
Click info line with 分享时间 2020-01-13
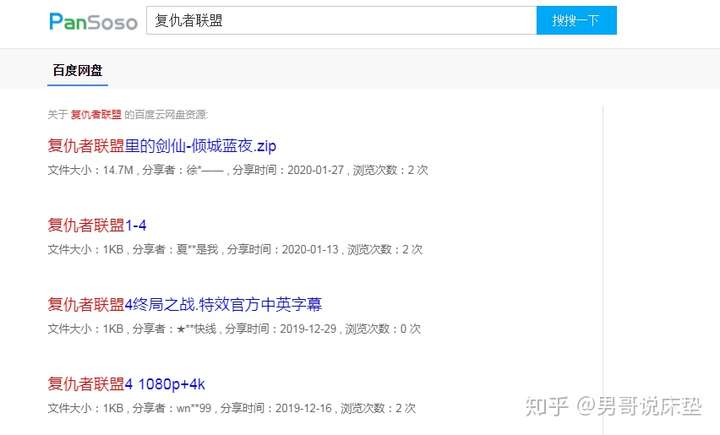[x=235, y=249]
